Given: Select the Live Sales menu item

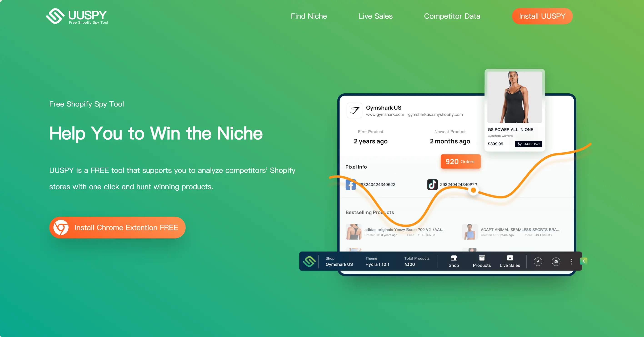Looking at the screenshot, I should [x=375, y=16].
